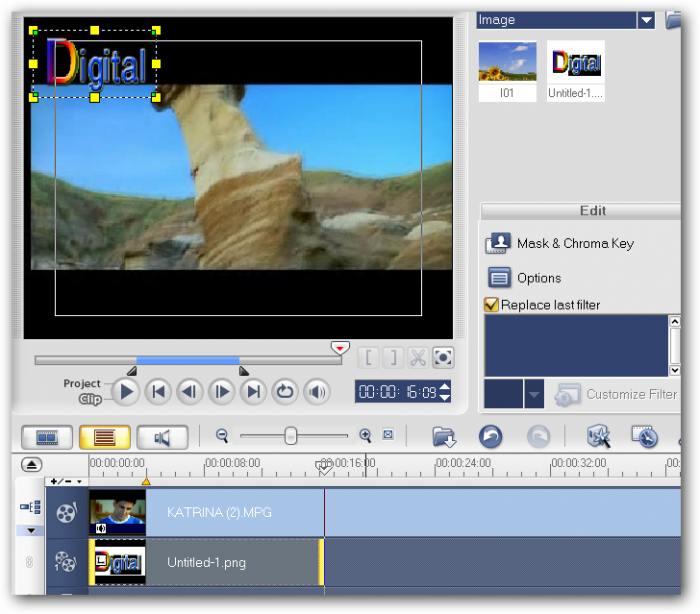Play the project preview
700x614 pixels.
[x=126, y=393]
